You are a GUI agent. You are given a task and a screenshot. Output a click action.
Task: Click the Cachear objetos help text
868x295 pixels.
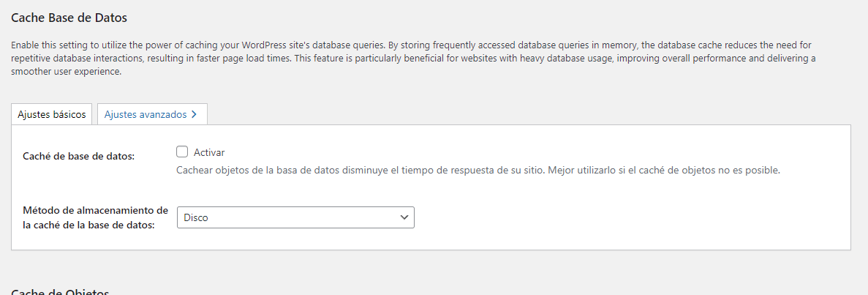pyautogui.click(x=478, y=171)
